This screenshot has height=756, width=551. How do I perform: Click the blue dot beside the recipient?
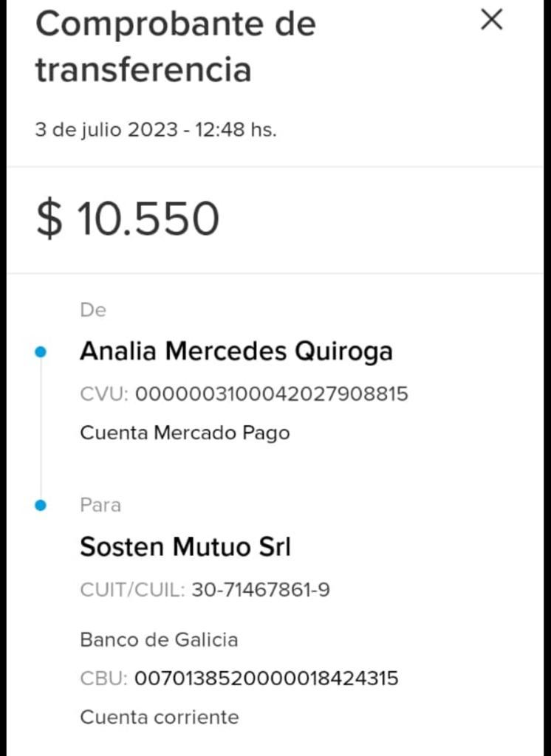[41, 505]
